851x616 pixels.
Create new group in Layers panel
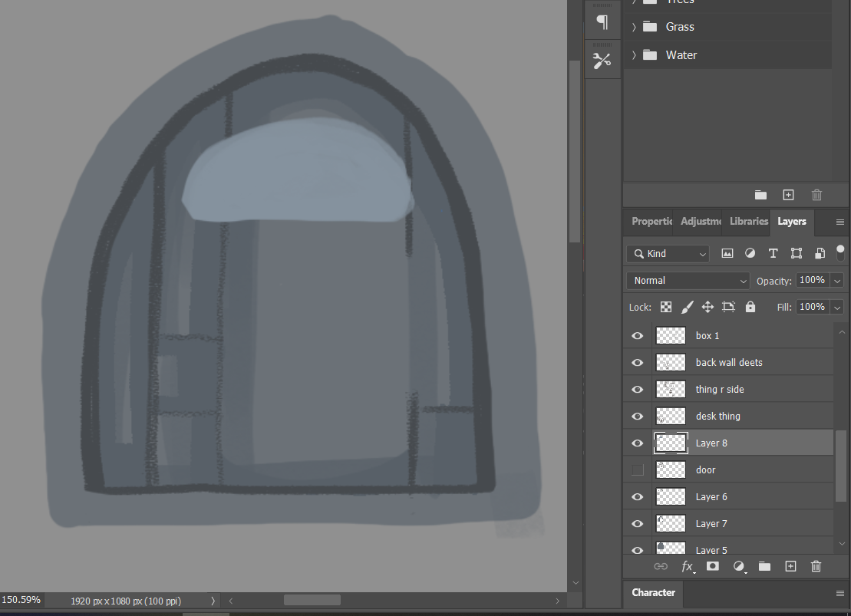point(764,567)
